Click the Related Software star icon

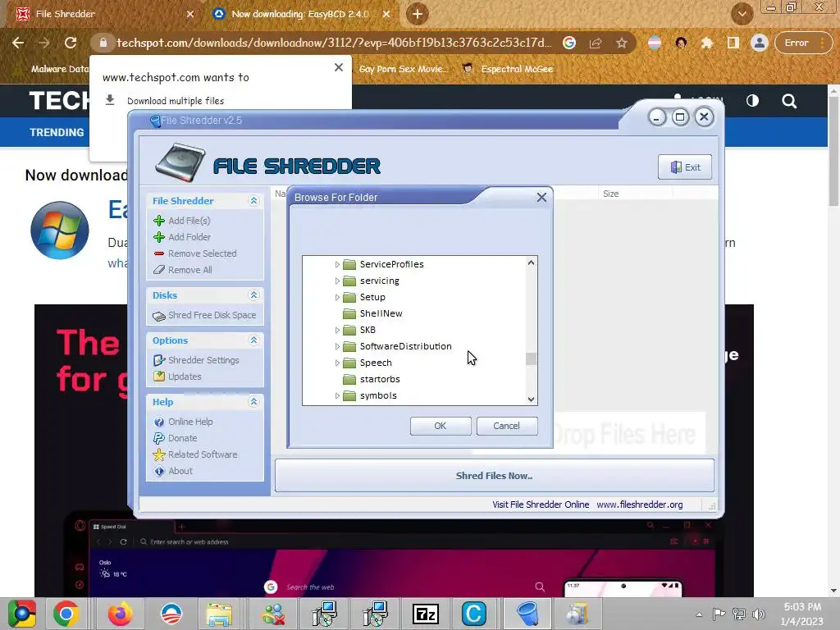coord(159,454)
